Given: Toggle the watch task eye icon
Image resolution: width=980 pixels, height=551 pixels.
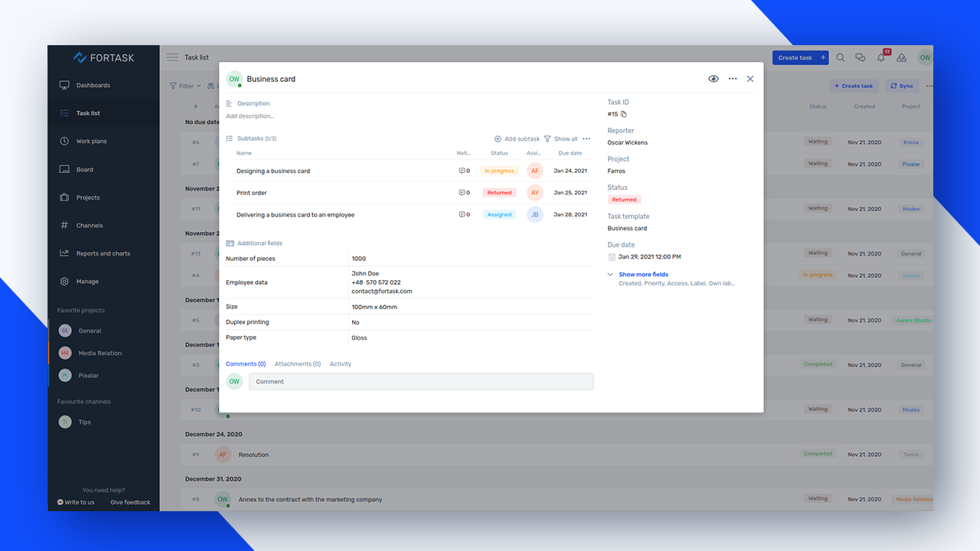Looking at the screenshot, I should click(714, 79).
